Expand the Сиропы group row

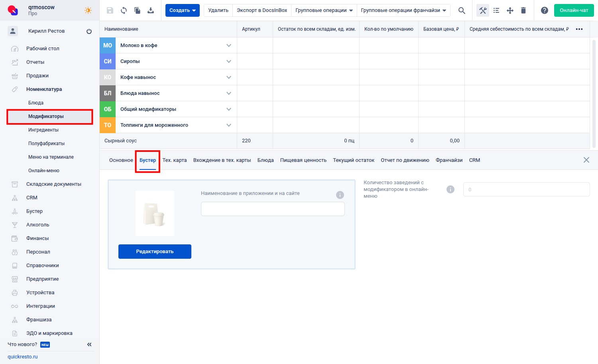(x=229, y=61)
